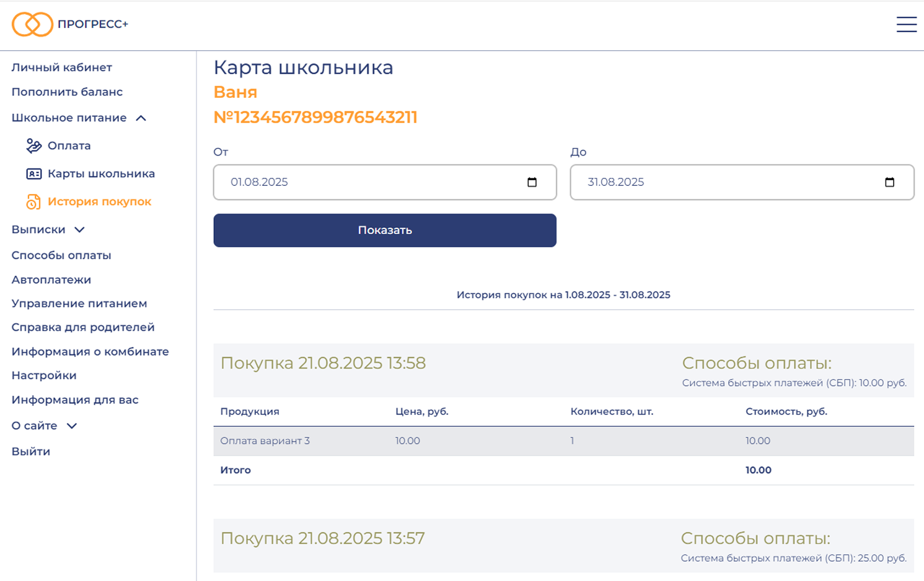Open Способы оплаты in sidebar
924x581 pixels.
coord(61,255)
